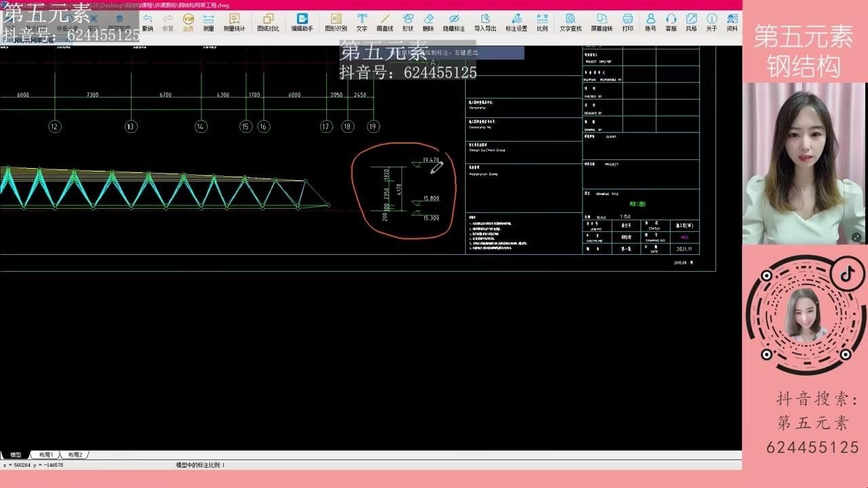868x488 pixels.
Task: Select the 模型 model tab
Action: (x=16, y=455)
